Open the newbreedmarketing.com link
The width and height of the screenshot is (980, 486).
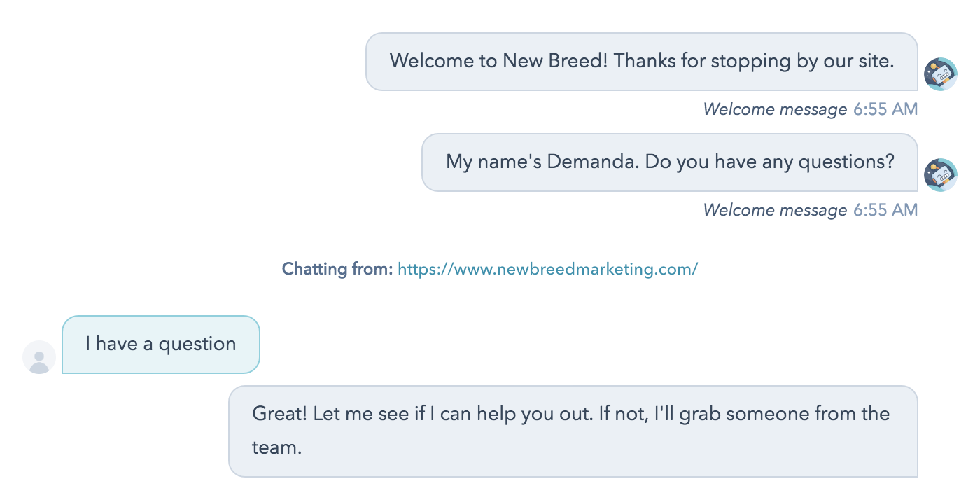547,269
